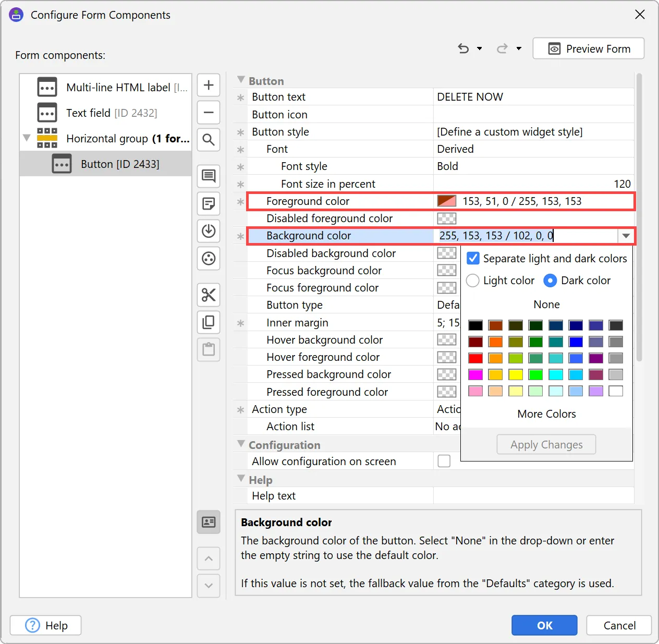Select the Light color radio button
Image resolution: width=659 pixels, height=644 pixels.
click(472, 281)
